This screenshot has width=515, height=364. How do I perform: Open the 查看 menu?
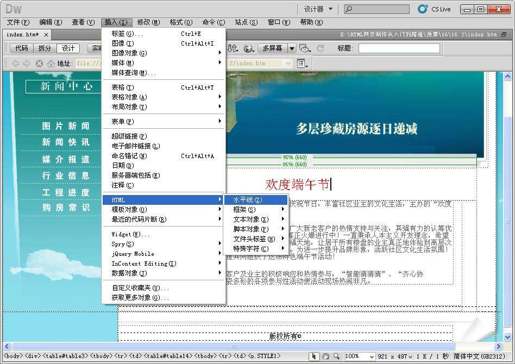83,22
